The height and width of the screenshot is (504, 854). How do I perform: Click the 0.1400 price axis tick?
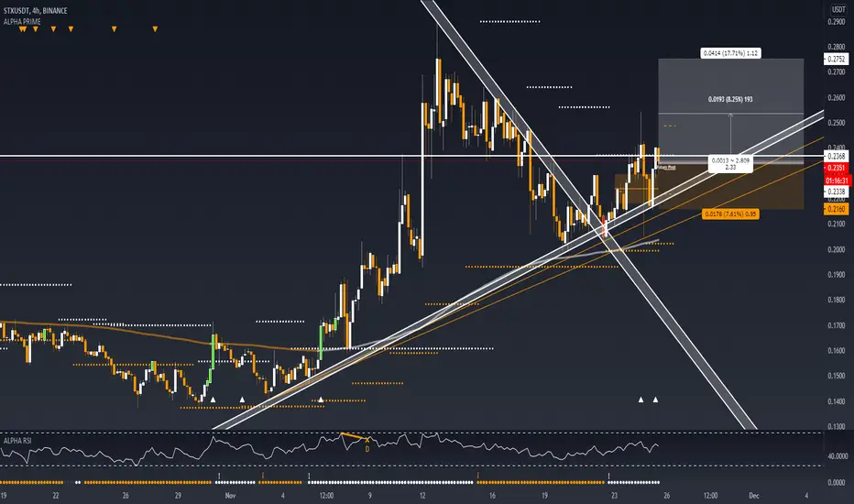click(x=836, y=401)
